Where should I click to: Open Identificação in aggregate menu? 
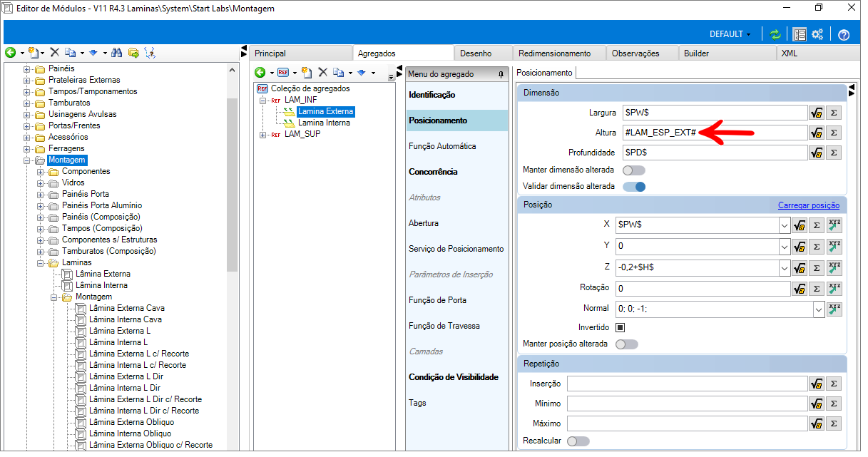click(432, 95)
